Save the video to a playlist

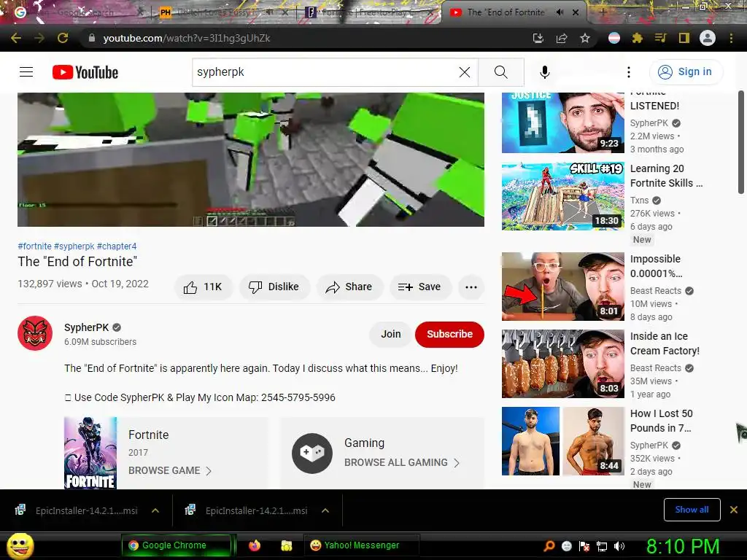419,287
